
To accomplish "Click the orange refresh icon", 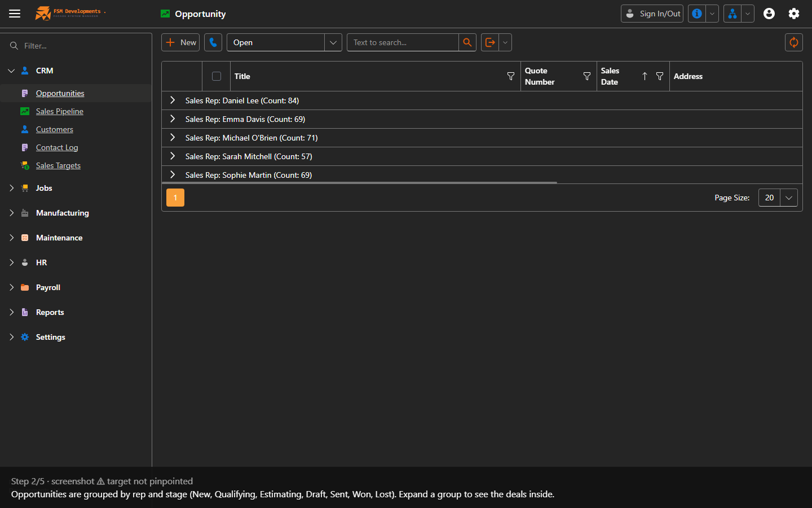I will point(794,42).
